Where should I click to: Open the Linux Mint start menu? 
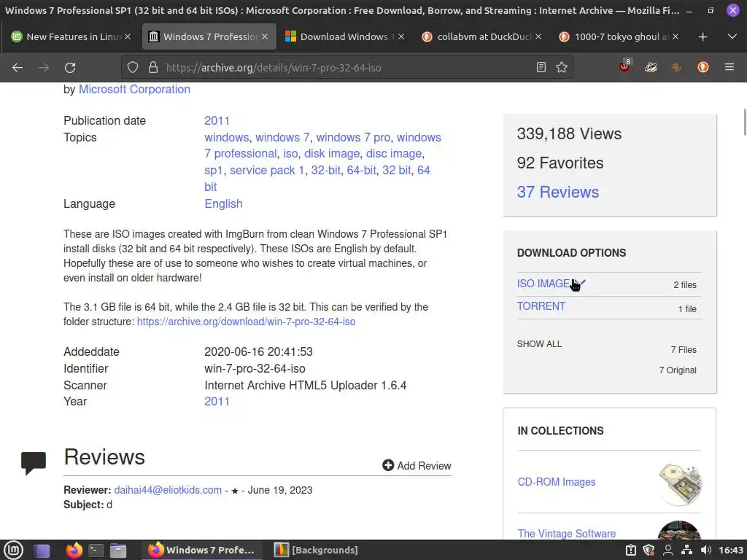point(13,550)
